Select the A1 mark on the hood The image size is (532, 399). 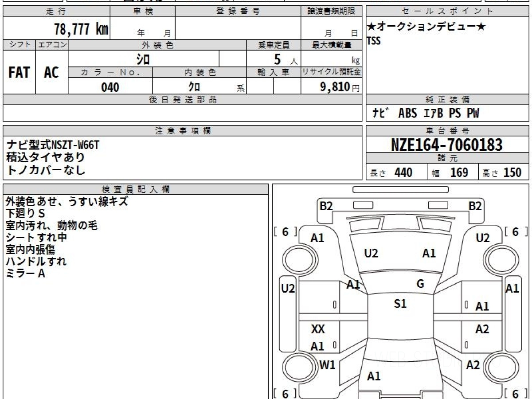[429, 253]
